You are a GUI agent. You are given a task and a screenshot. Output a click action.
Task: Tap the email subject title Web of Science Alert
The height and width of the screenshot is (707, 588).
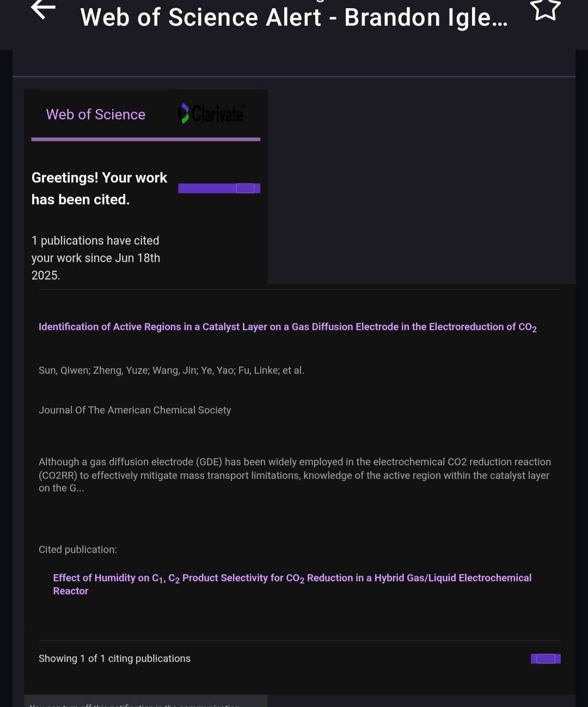tap(294, 17)
